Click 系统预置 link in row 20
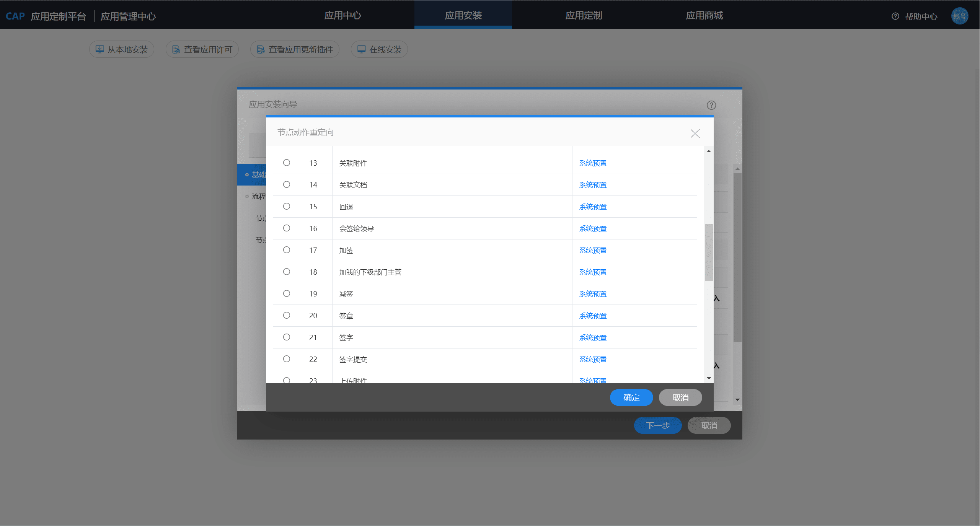The width and height of the screenshot is (980, 526). 593,316
